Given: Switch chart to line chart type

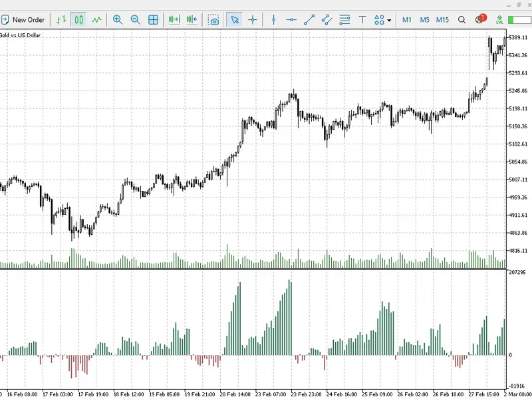Looking at the screenshot, I should [96, 20].
